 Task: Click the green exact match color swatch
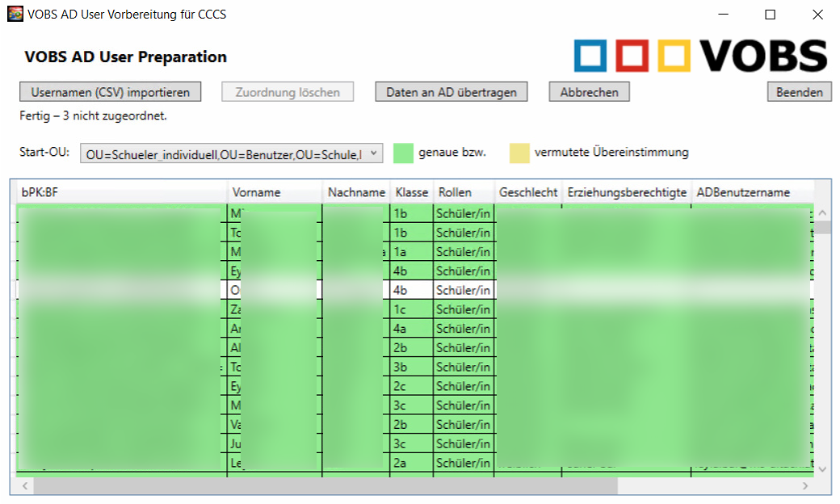coord(403,153)
